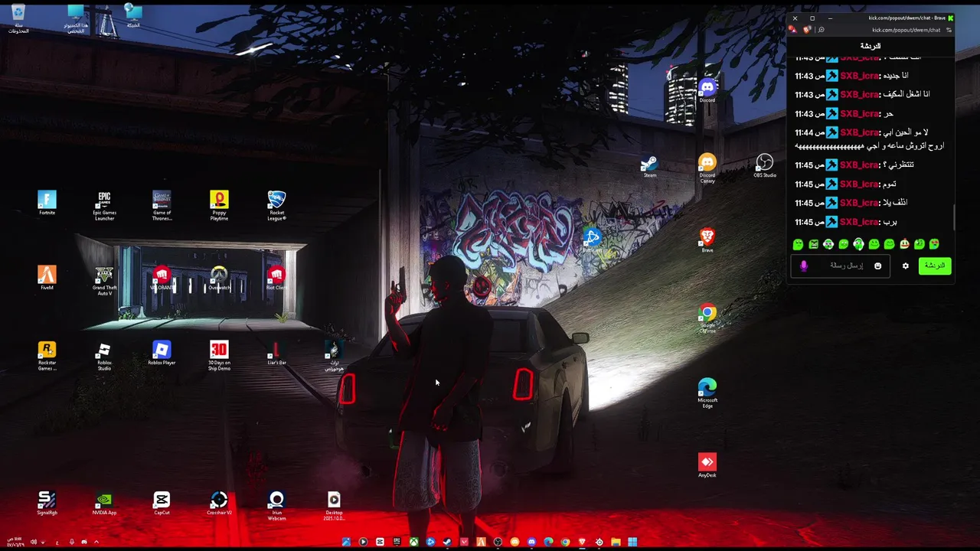The width and height of the screenshot is (980, 551).
Task: Open the Liar's Bar desktop shortcut
Action: 276,353
